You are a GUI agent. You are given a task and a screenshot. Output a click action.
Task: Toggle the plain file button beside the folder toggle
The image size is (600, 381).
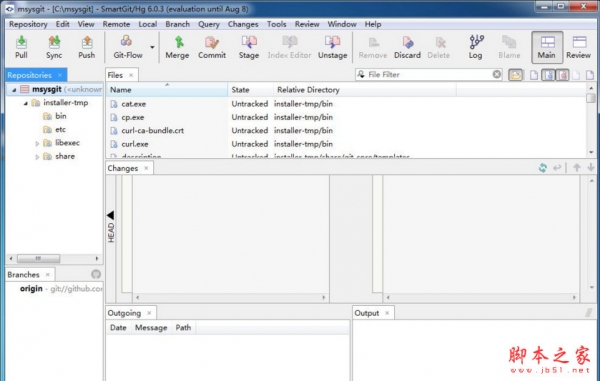pos(534,75)
